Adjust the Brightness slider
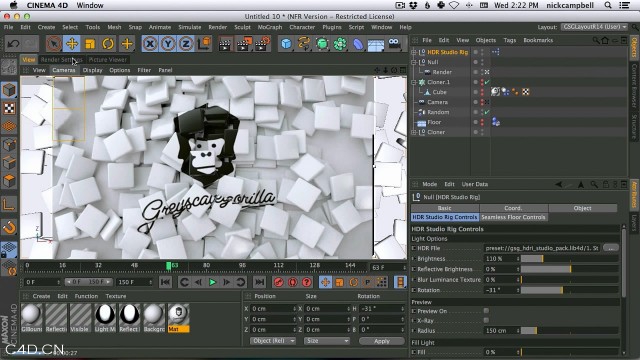640x360 pixels. tap(569, 259)
